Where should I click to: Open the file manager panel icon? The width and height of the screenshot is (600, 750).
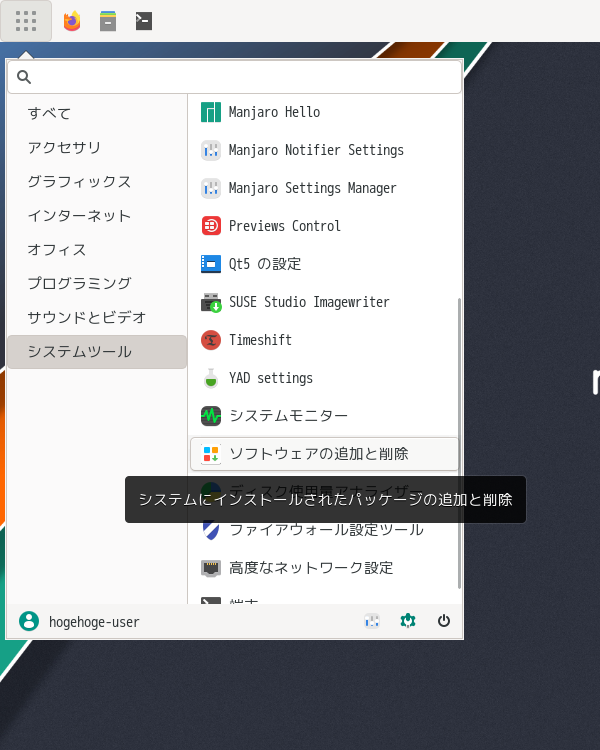108,21
